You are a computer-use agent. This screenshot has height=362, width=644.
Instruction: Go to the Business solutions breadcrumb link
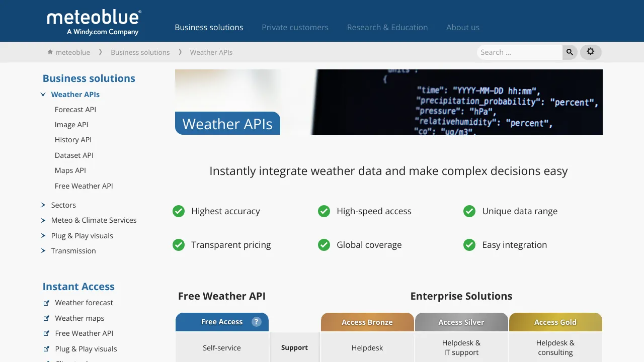tap(140, 52)
